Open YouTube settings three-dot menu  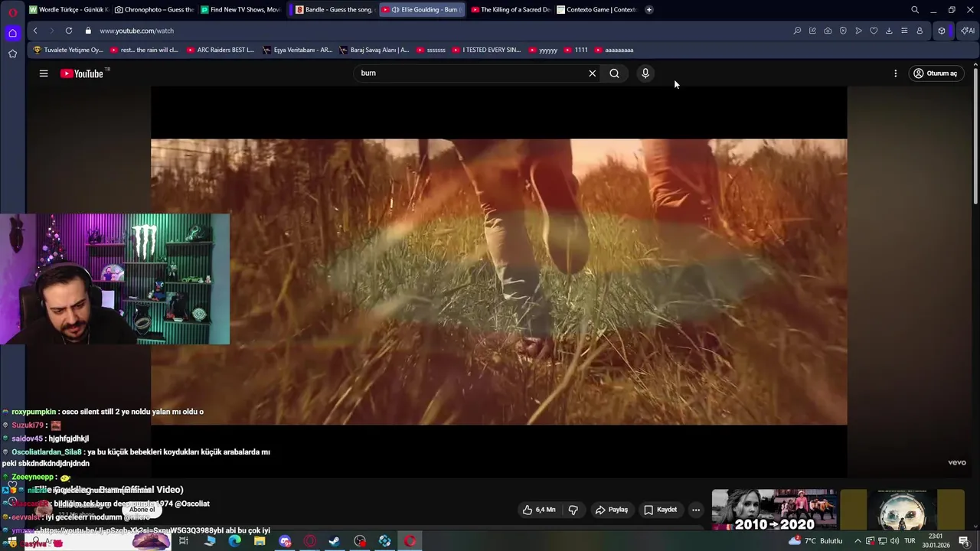coord(895,73)
